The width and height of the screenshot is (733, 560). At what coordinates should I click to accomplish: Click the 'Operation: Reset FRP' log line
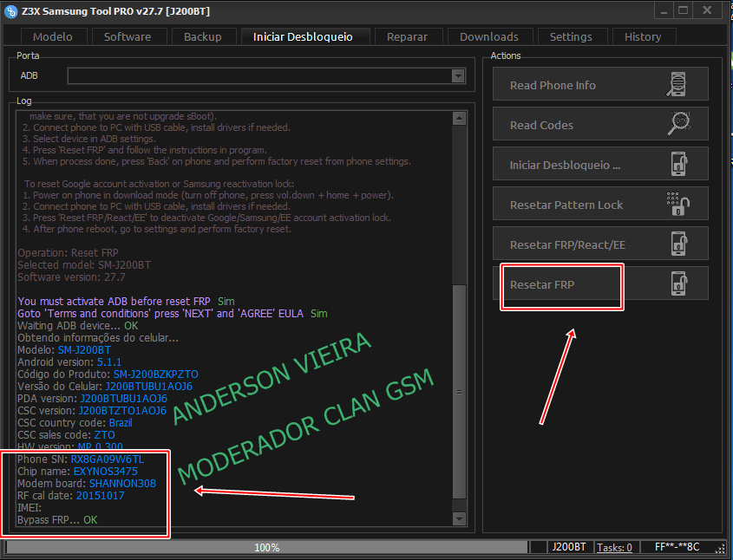68,252
